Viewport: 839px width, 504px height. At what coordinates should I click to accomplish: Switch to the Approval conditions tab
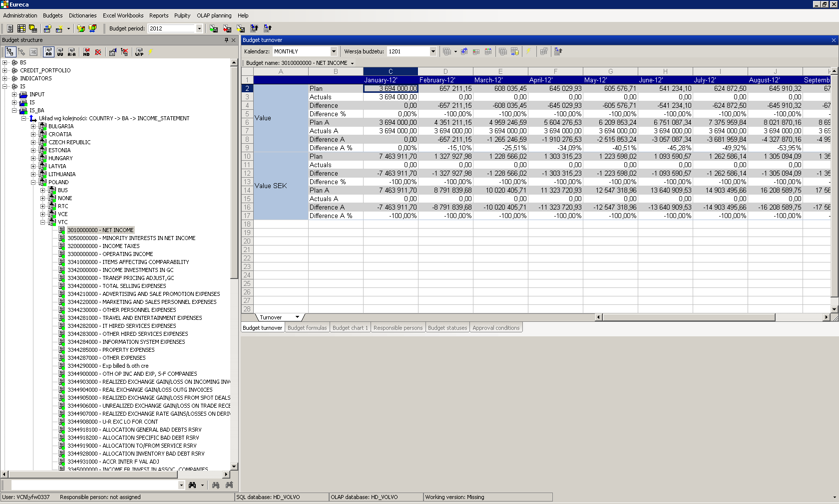496,328
